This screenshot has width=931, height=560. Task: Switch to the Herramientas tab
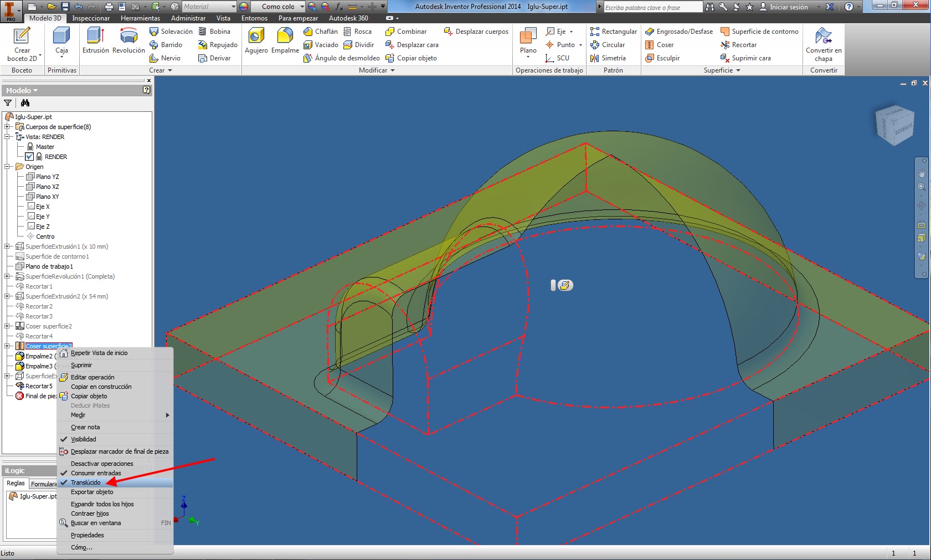click(140, 18)
